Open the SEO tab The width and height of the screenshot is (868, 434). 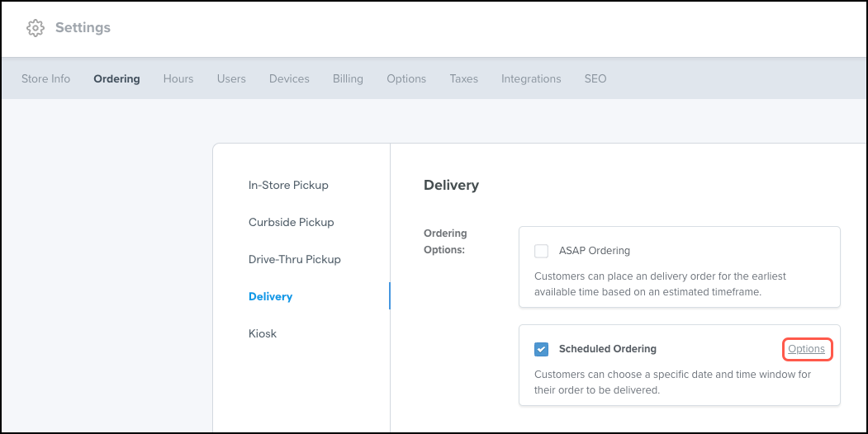click(x=595, y=78)
